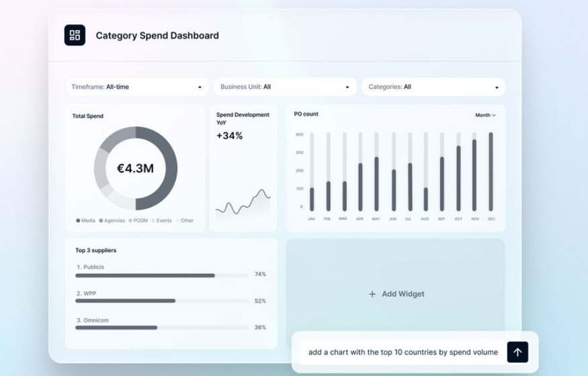Click the plus icon in Add Widget
The width and height of the screenshot is (588, 376).
click(372, 294)
